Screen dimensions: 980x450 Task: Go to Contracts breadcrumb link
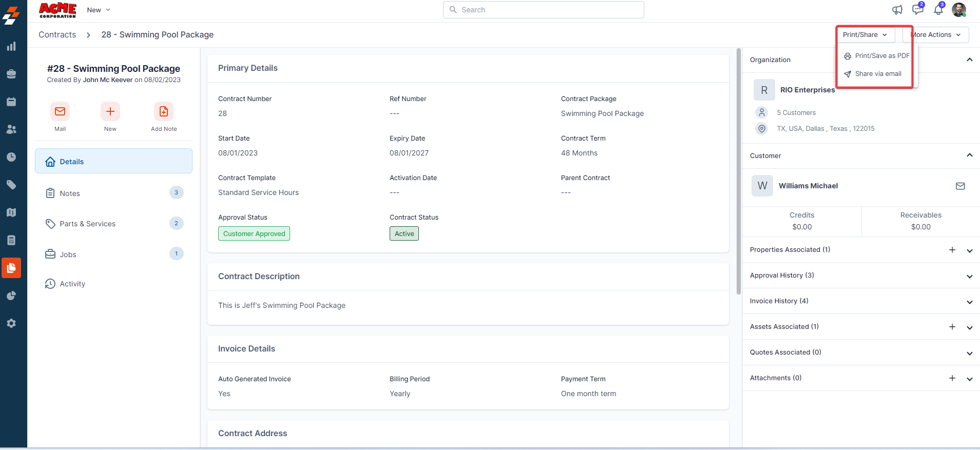(x=57, y=35)
